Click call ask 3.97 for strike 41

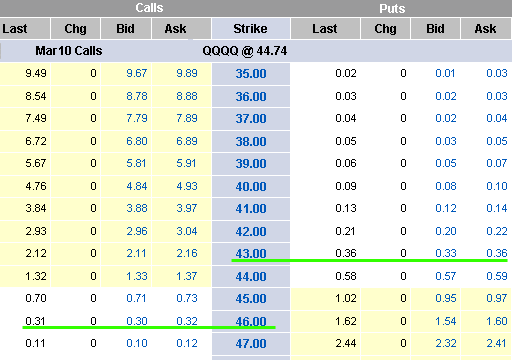(187, 208)
